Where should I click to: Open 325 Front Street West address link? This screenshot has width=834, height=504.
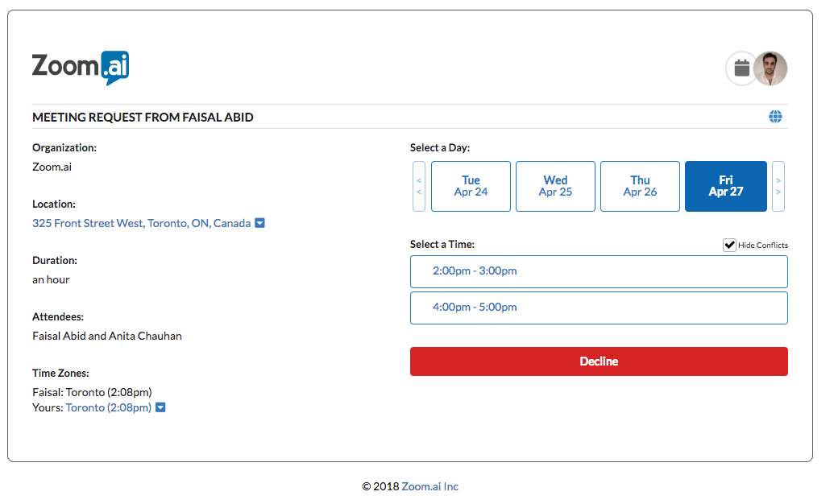pos(142,223)
